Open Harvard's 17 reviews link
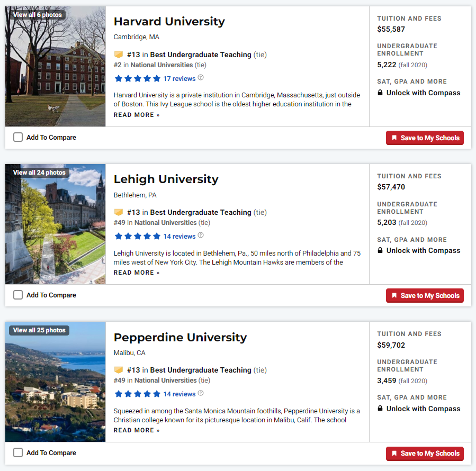 (x=179, y=79)
